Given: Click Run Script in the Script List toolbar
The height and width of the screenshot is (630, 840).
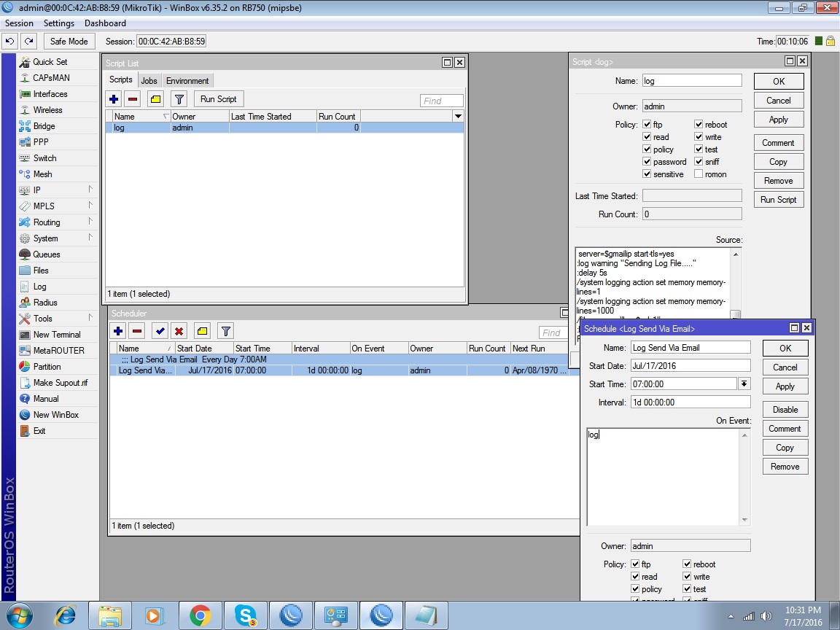Looking at the screenshot, I should (219, 99).
